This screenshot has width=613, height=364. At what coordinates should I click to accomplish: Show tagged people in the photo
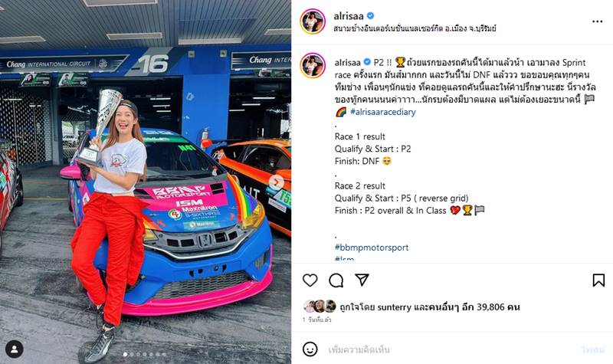click(x=15, y=349)
